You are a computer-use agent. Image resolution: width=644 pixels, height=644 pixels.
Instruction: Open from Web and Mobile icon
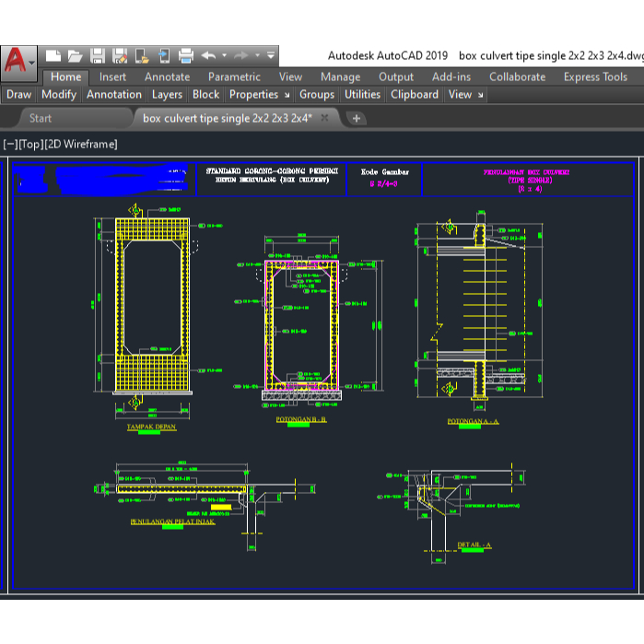point(142,56)
